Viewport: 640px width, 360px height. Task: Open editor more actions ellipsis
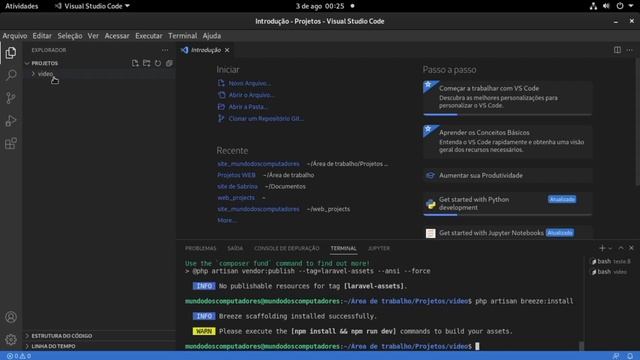pos(630,50)
